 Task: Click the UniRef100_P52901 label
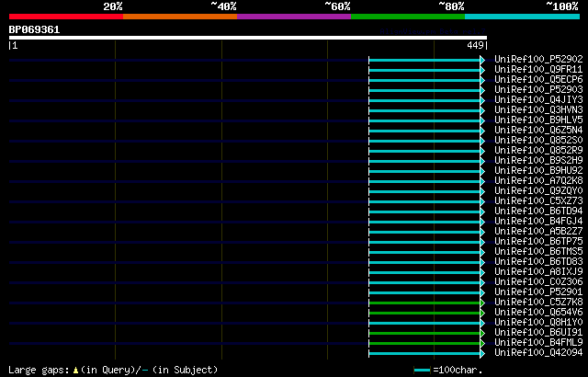click(x=538, y=292)
